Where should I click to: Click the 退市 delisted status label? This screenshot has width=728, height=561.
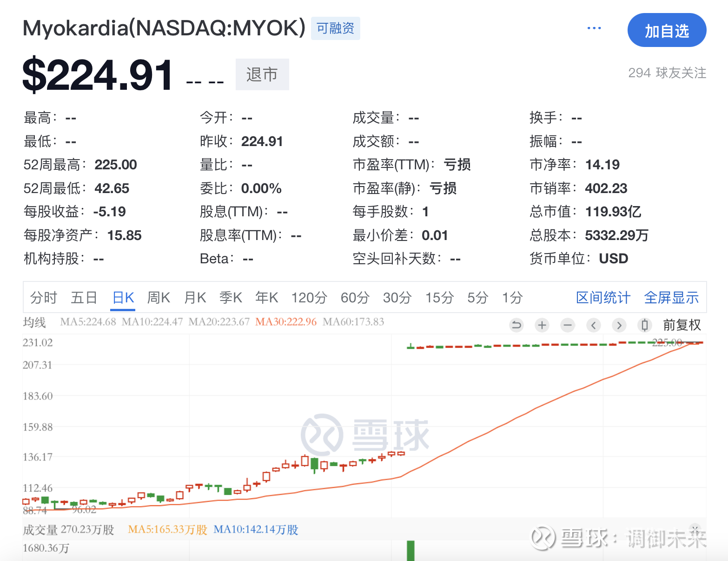click(262, 74)
